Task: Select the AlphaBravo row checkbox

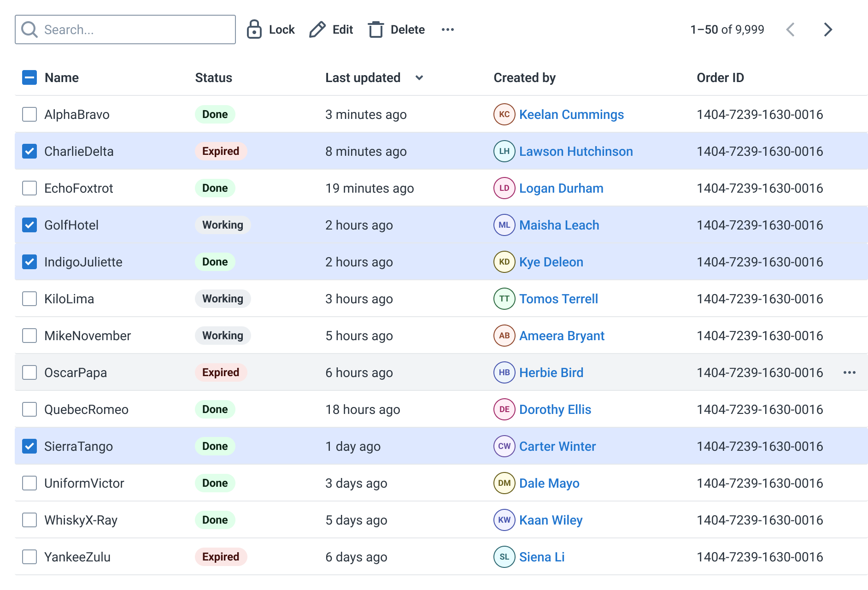Action: [x=29, y=114]
